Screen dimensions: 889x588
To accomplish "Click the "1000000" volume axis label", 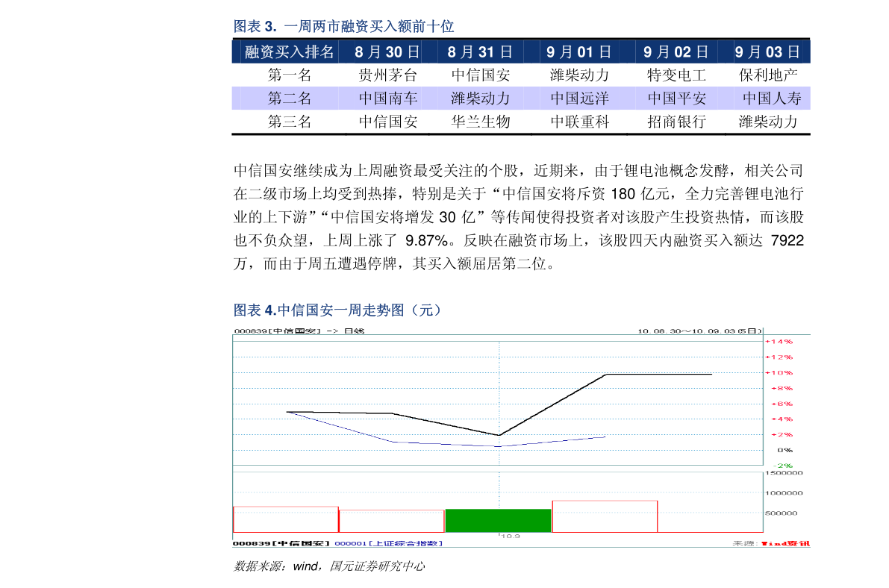I will [784, 492].
